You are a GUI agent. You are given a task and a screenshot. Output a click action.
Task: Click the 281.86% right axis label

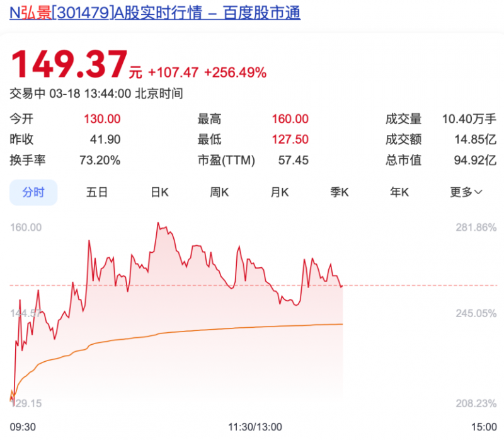(476, 228)
